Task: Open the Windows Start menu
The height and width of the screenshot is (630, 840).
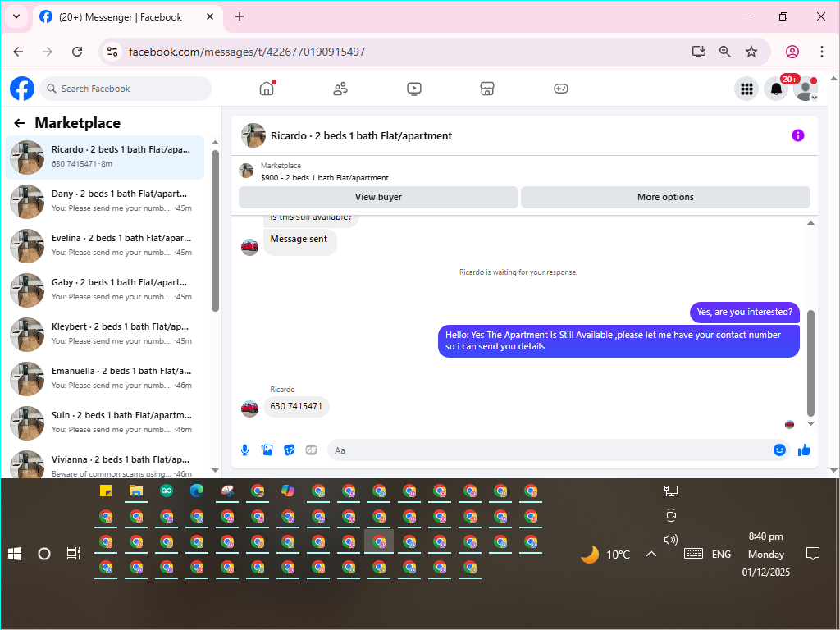Action: coord(15,554)
